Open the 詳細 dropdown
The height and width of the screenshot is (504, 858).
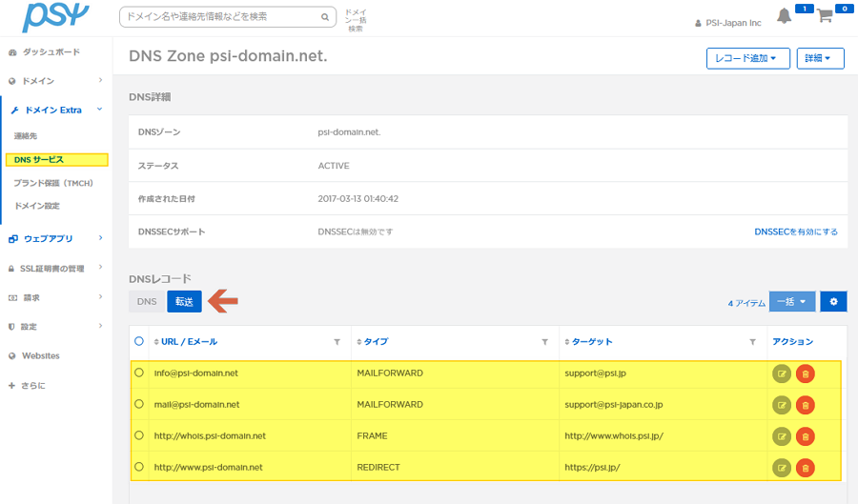pyautogui.click(x=820, y=58)
